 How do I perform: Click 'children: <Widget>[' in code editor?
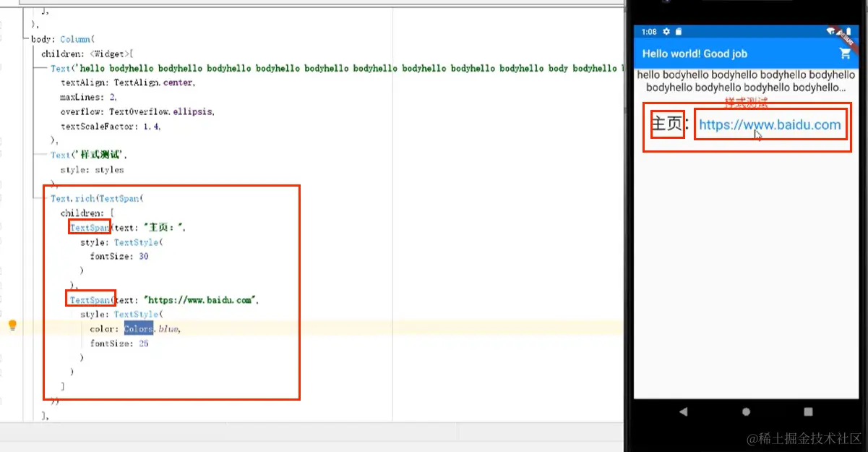(x=88, y=54)
